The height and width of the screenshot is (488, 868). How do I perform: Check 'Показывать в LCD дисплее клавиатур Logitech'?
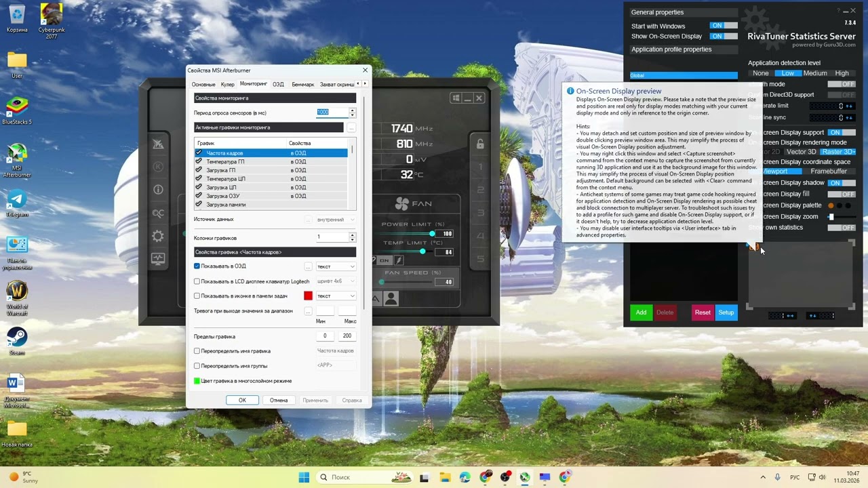click(197, 281)
